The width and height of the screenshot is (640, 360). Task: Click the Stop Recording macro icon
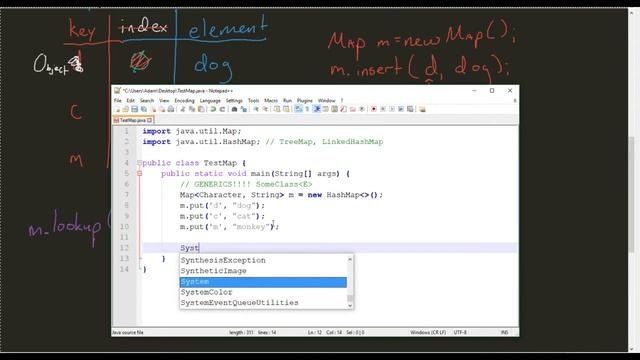(x=383, y=109)
